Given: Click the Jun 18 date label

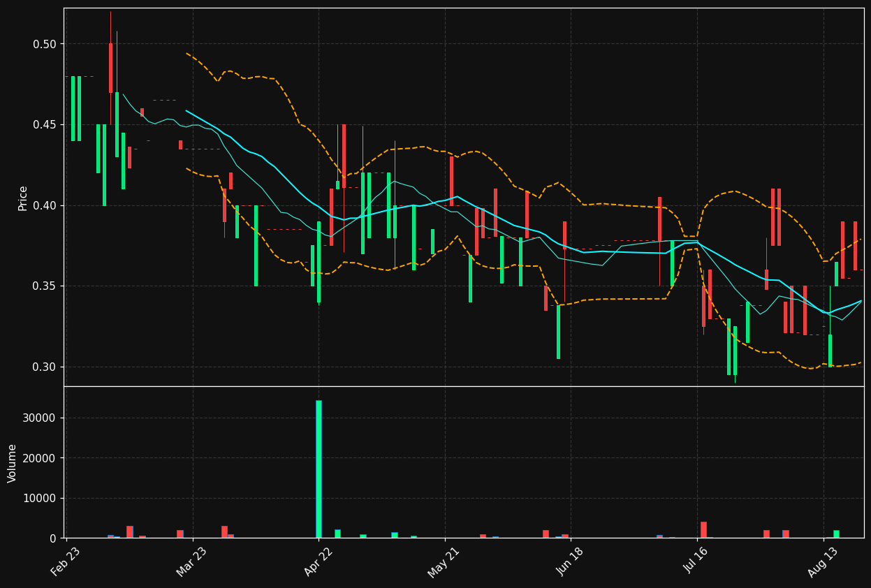Looking at the screenshot, I should [x=569, y=561].
